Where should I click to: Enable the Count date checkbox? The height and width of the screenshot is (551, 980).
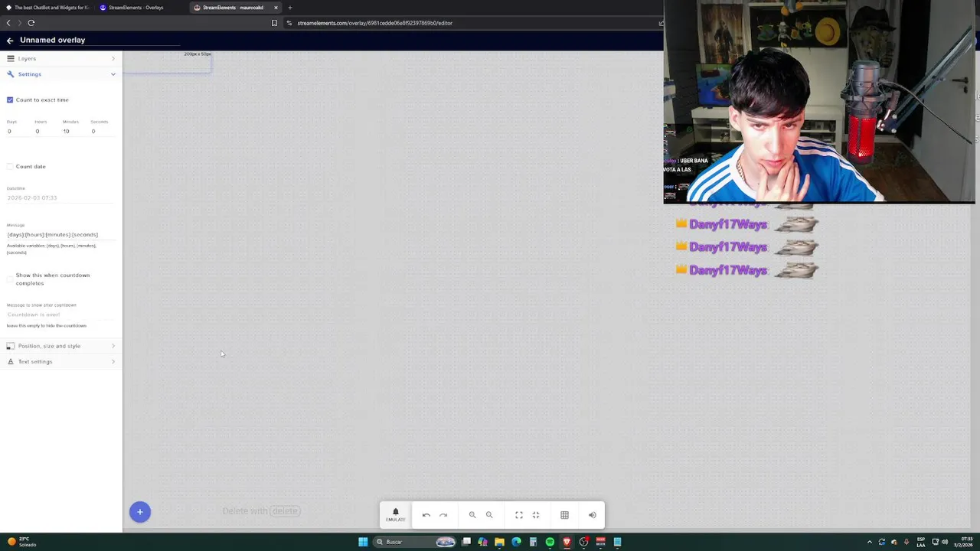coord(10,166)
